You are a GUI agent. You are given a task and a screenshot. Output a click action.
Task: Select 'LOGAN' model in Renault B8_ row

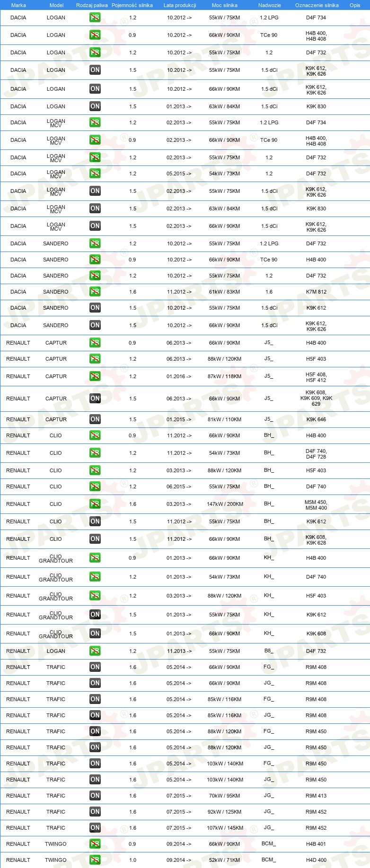pos(56,651)
